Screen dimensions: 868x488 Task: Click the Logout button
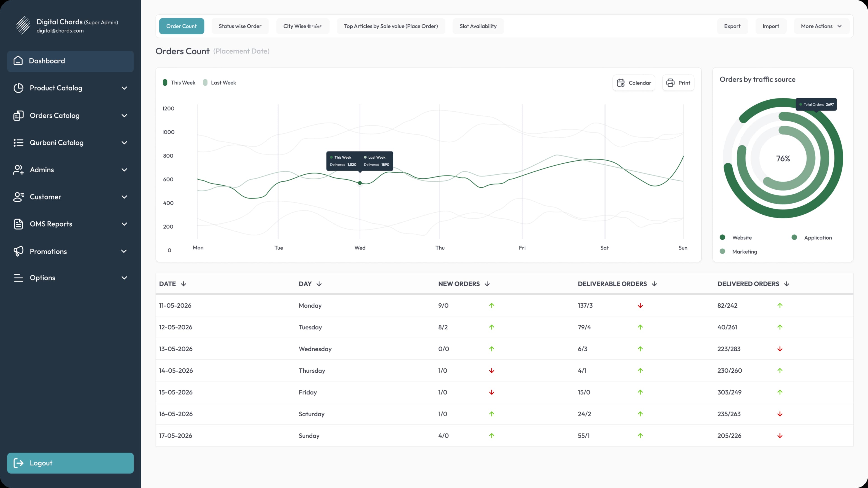coord(71,463)
